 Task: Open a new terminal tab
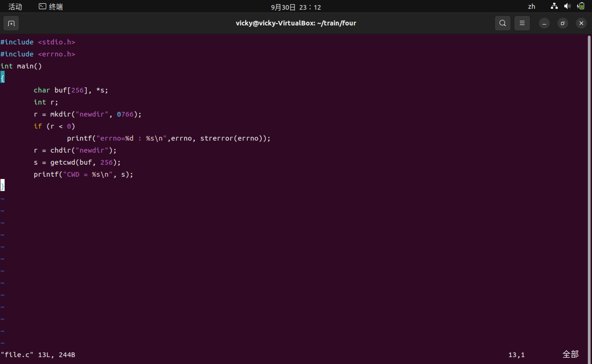pos(11,23)
